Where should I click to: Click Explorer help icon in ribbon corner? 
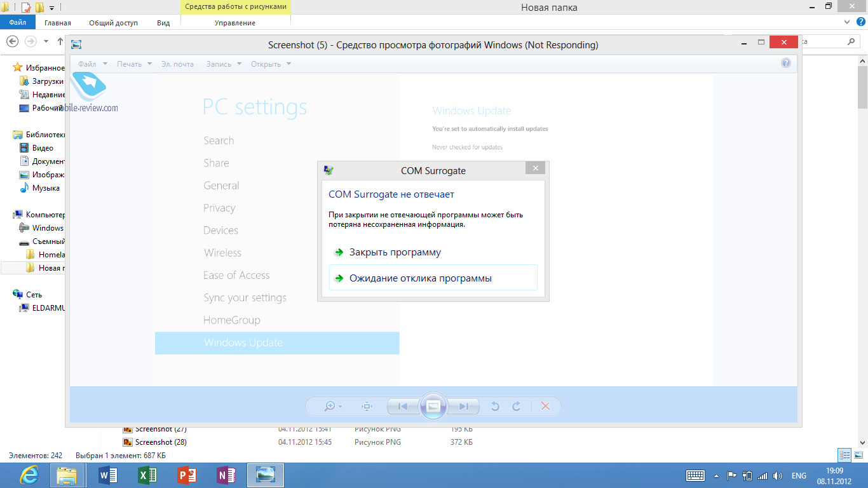860,22
